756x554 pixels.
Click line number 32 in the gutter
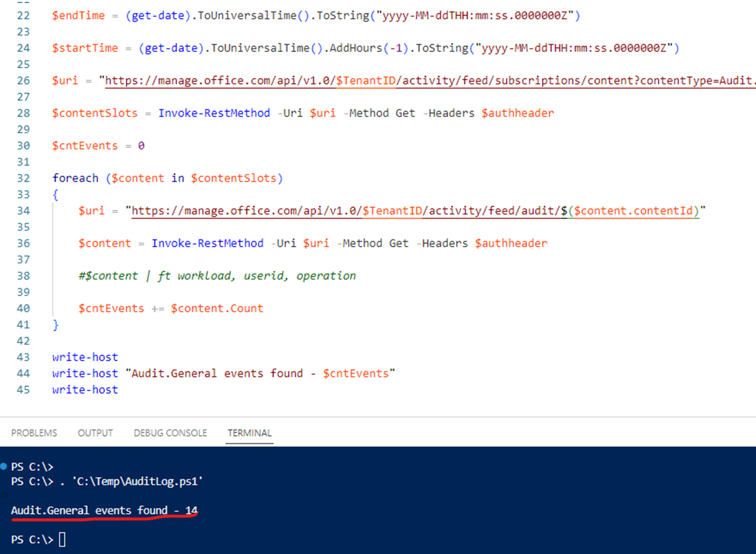pos(23,177)
